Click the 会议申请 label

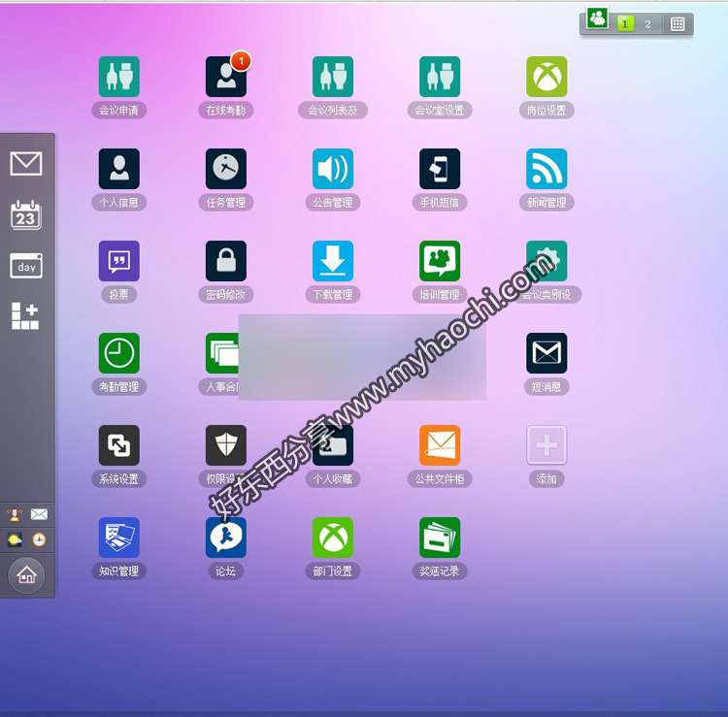point(118,111)
